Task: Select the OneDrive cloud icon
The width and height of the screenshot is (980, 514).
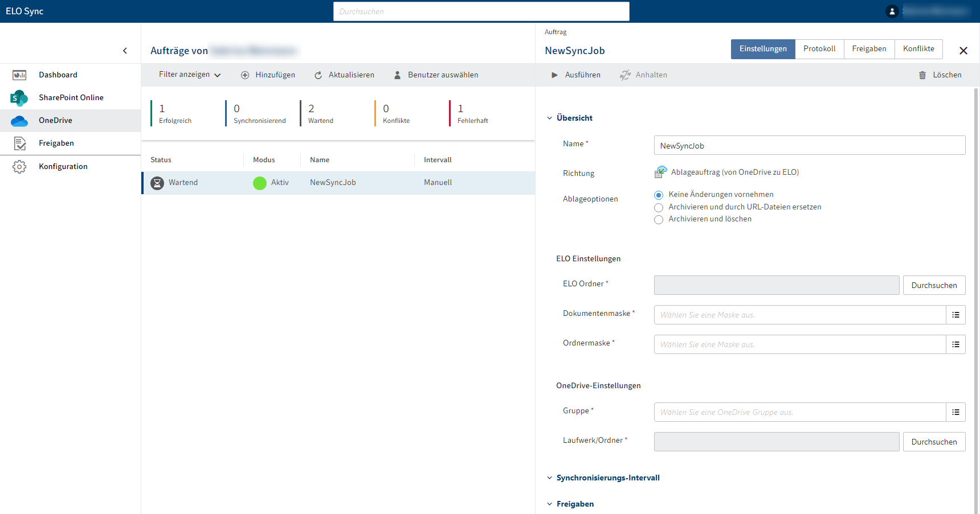Action: pyautogui.click(x=19, y=121)
